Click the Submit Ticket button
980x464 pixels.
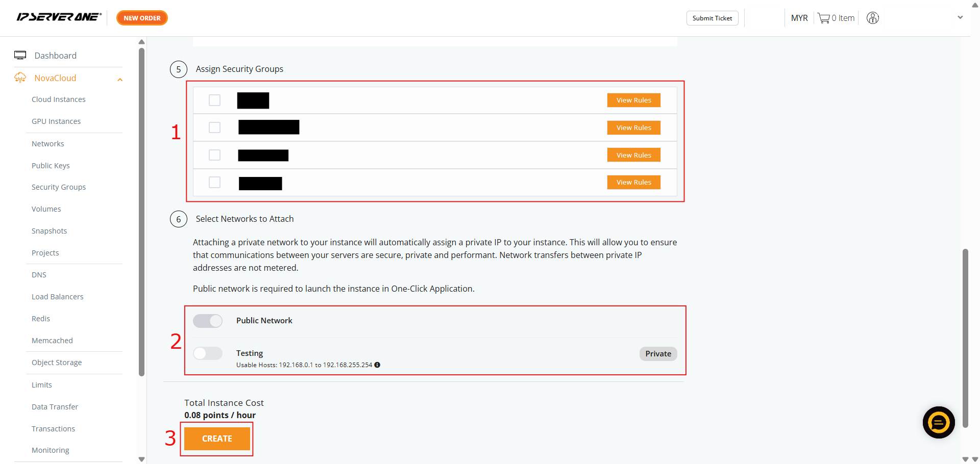tap(712, 18)
